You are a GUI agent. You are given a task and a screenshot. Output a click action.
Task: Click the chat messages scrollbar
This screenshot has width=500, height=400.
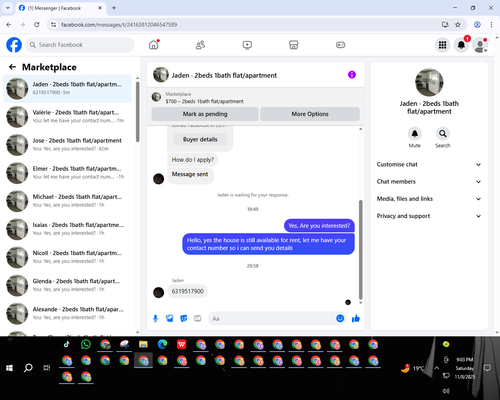(x=360, y=250)
